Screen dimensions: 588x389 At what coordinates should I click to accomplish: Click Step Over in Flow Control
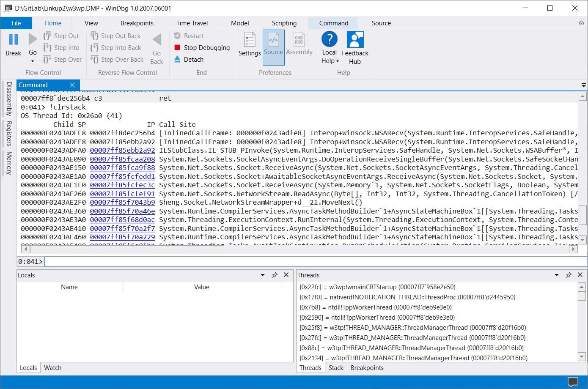[x=62, y=60]
